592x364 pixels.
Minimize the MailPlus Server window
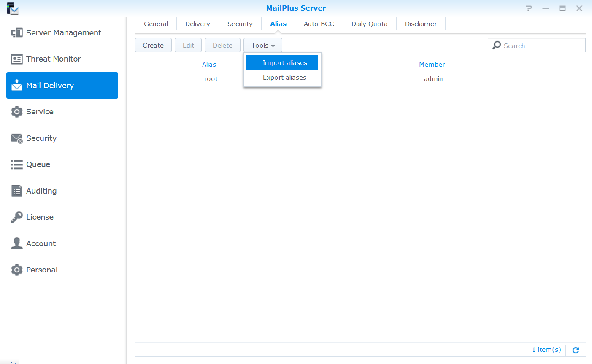pyautogui.click(x=546, y=8)
